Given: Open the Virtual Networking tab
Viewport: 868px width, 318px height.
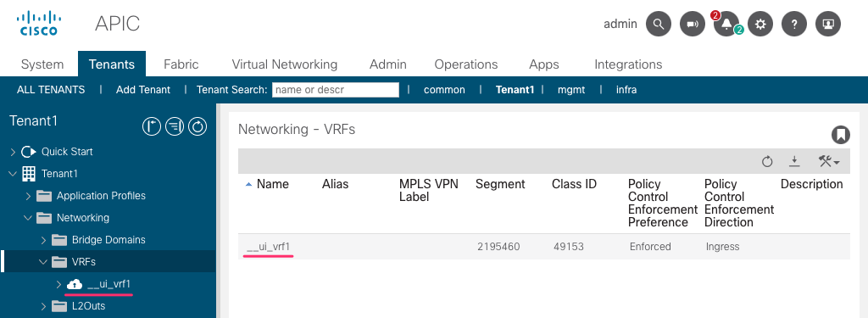Looking at the screenshot, I should click(x=285, y=64).
